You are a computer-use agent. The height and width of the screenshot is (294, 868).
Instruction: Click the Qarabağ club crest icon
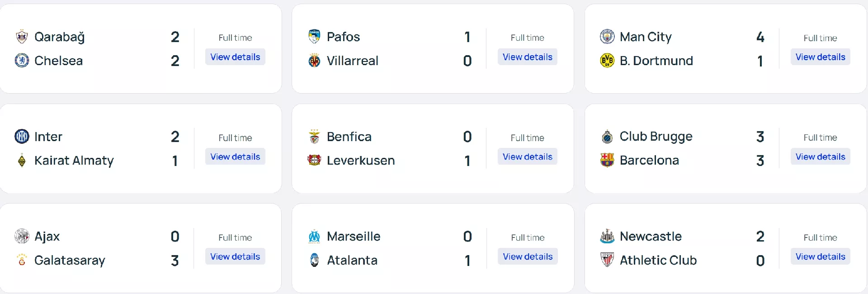point(22,37)
